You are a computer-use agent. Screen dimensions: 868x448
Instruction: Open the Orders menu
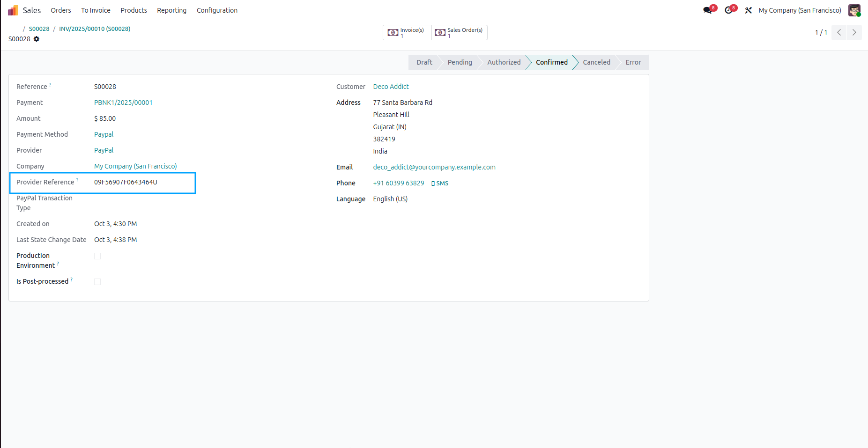[x=61, y=10]
